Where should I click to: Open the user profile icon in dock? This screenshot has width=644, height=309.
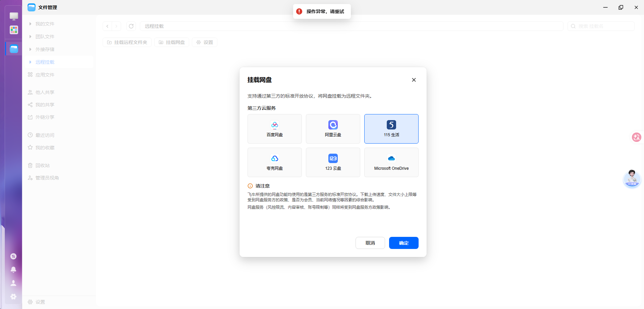13,283
